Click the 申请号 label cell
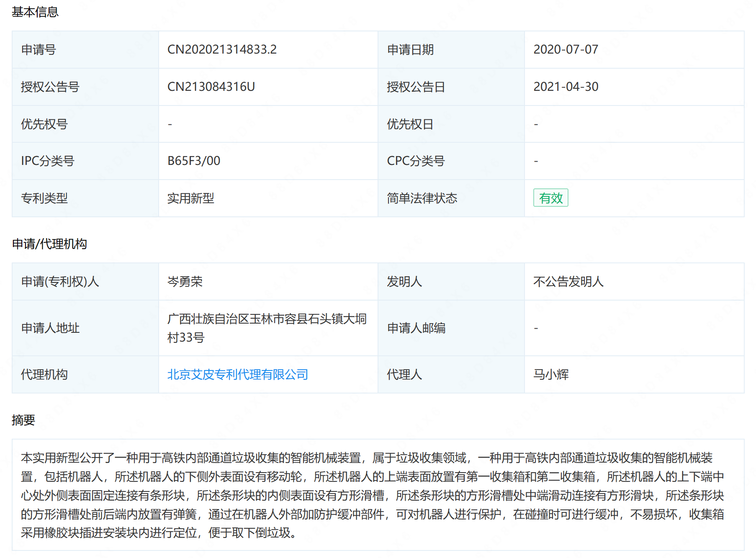 [x=85, y=49]
